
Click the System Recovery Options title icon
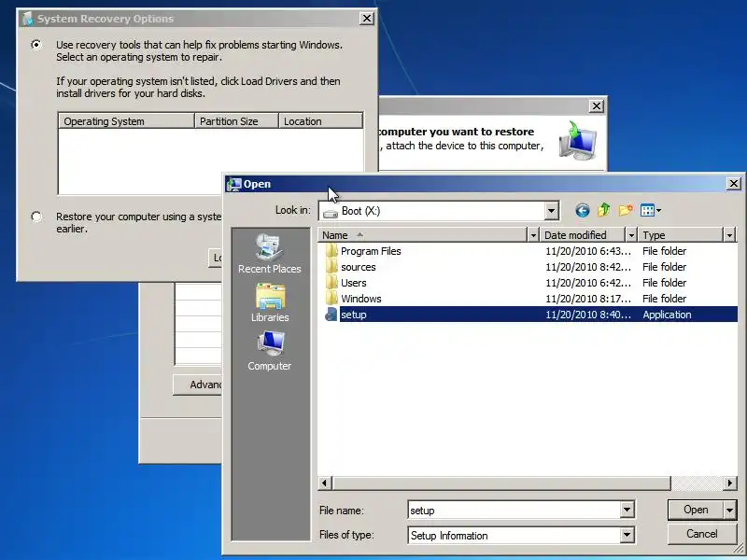point(28,19)
